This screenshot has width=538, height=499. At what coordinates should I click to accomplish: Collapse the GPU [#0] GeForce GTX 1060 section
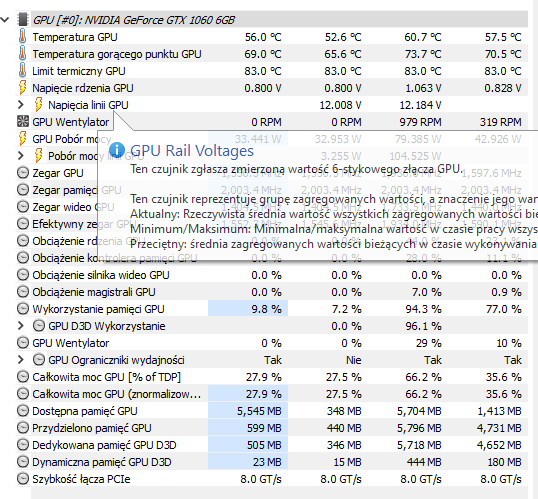point(5,20)
